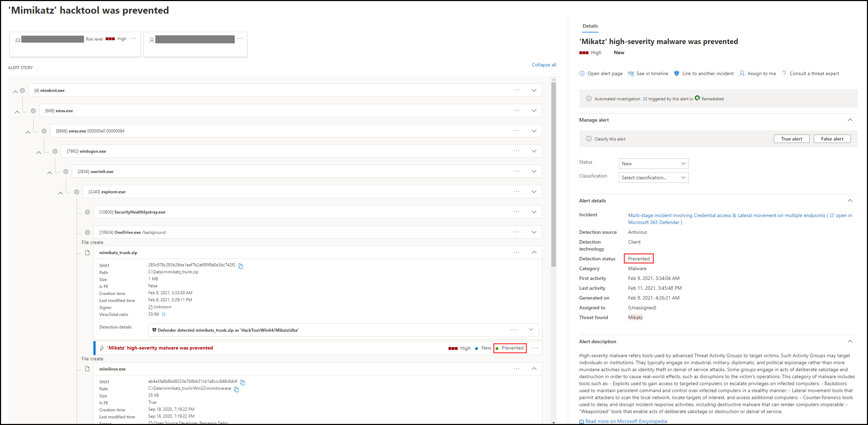Click the False alert button
This screenshot has width=868, height=425.
(832, 139)
